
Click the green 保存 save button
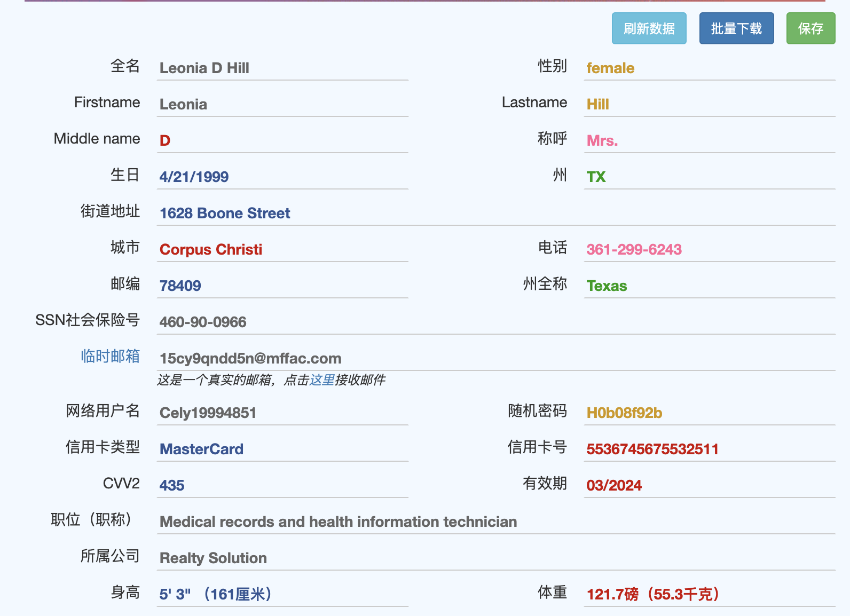[x=810, y=28]
